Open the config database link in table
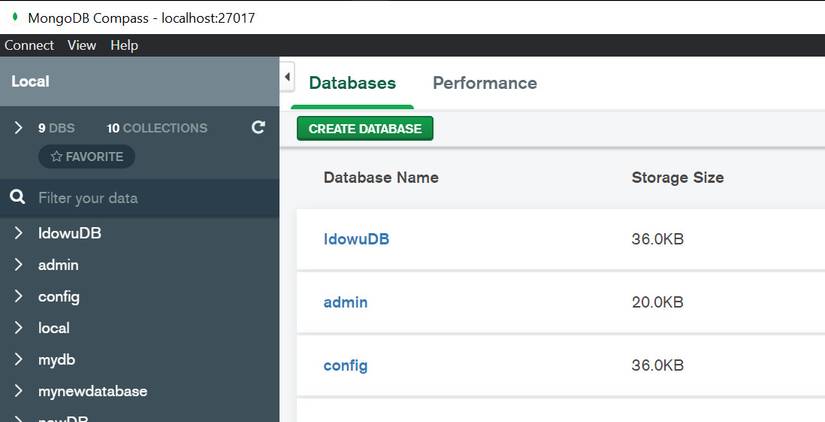This screenshot has height=422, width=825. (345, 365)
